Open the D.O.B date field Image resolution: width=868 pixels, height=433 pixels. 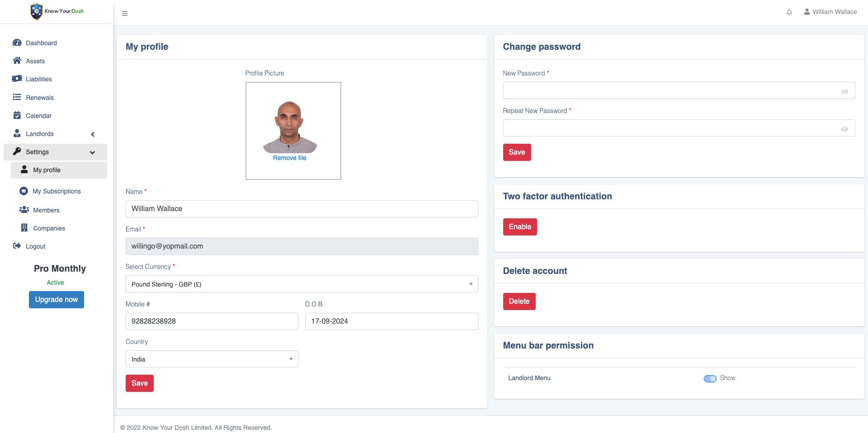pos(392,321)
